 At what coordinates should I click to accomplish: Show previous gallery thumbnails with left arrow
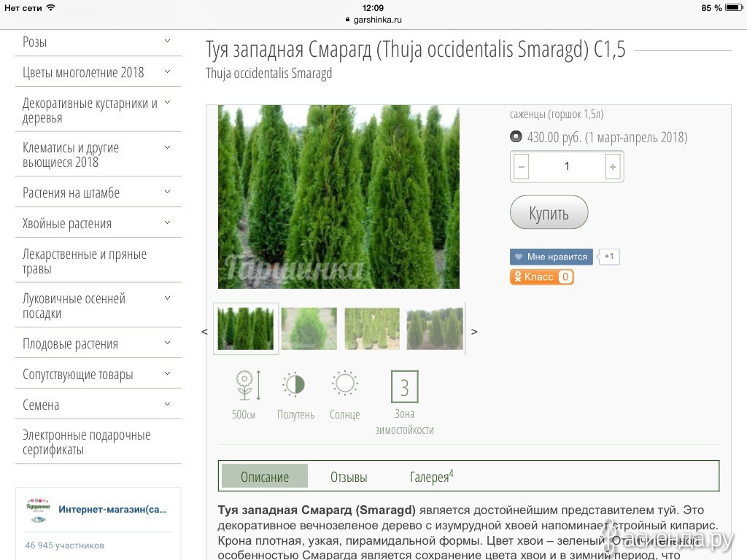coord(204,332)
